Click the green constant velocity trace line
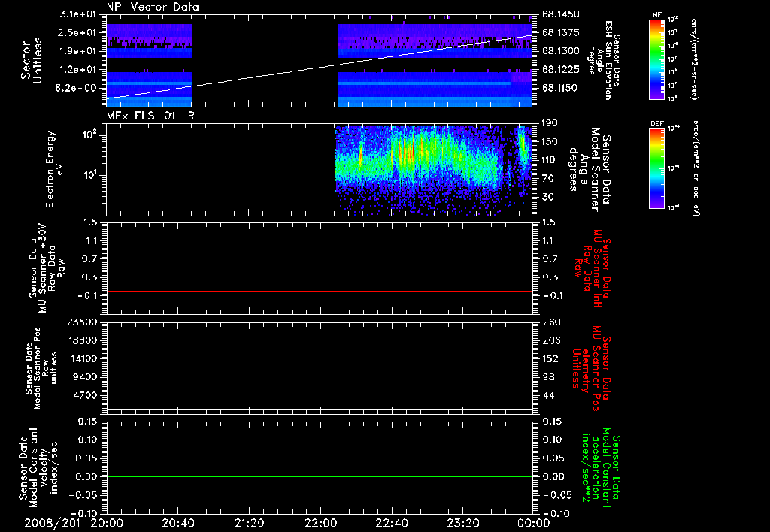Viewport: 770px width, 532px height. [x=320, y=476]
